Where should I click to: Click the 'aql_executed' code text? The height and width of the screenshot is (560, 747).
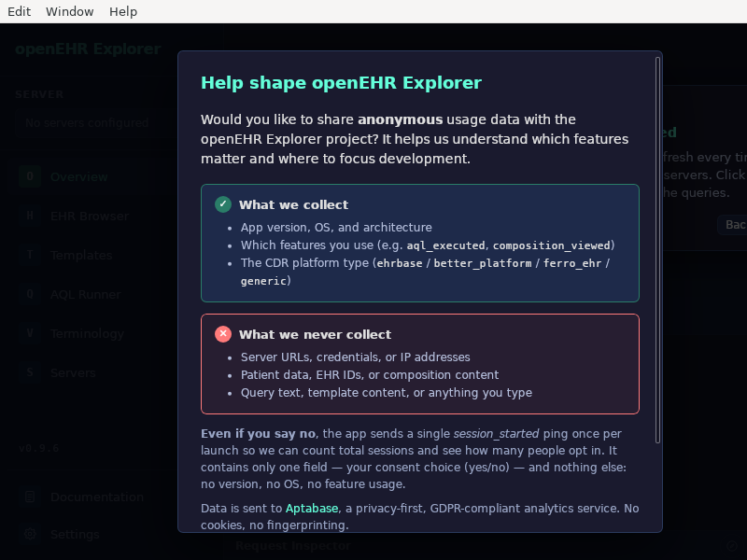(x=445, y=245)
